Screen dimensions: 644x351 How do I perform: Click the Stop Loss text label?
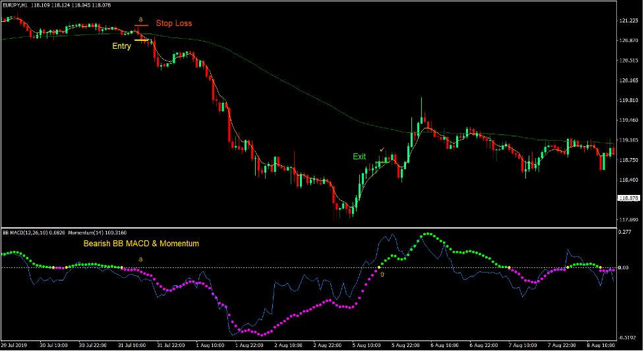[x=174, y=24]
